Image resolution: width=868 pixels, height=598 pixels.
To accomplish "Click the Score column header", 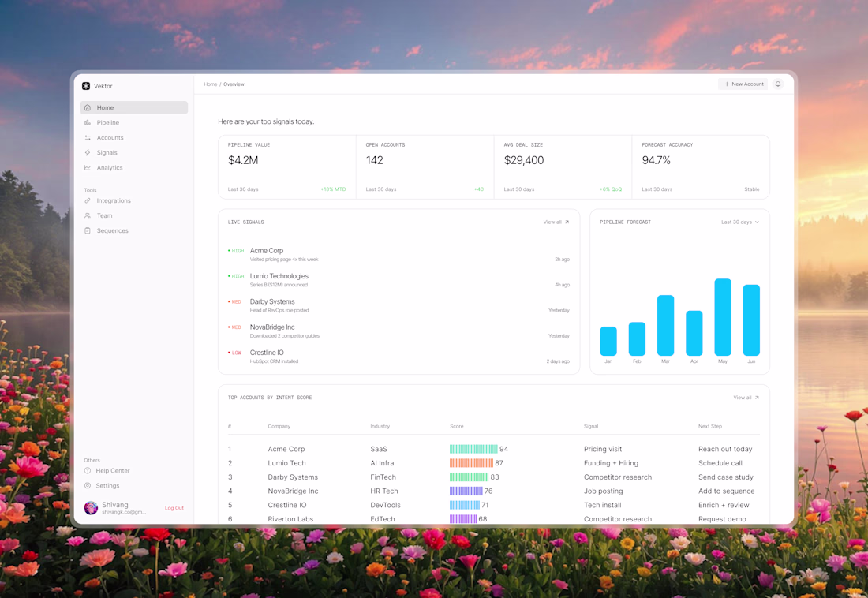I will 457,426.
